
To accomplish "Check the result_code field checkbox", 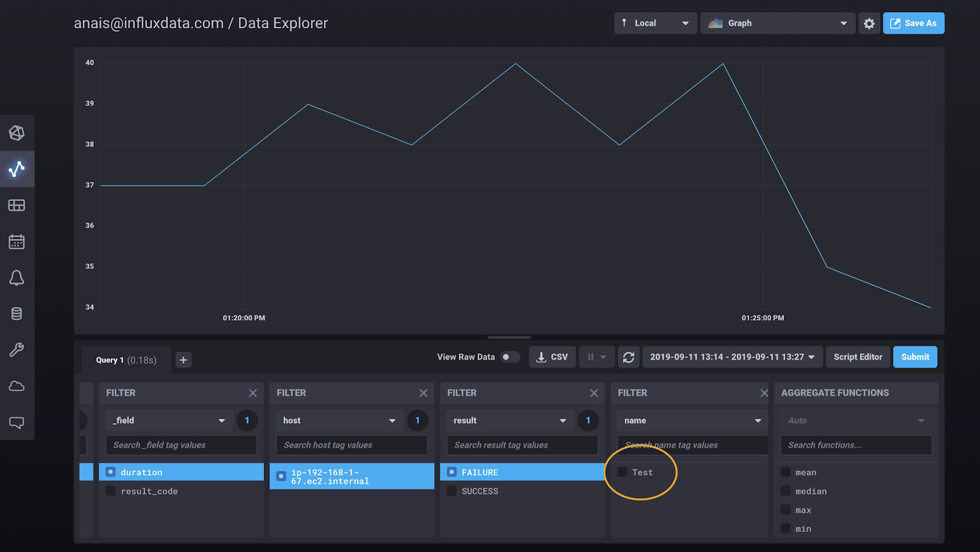I will [111, 491].
